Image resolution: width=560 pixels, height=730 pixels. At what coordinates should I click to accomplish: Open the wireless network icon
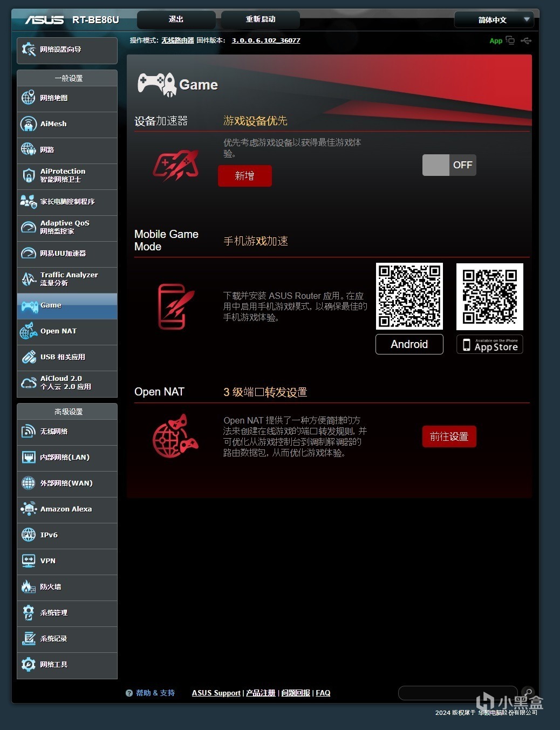28,431
